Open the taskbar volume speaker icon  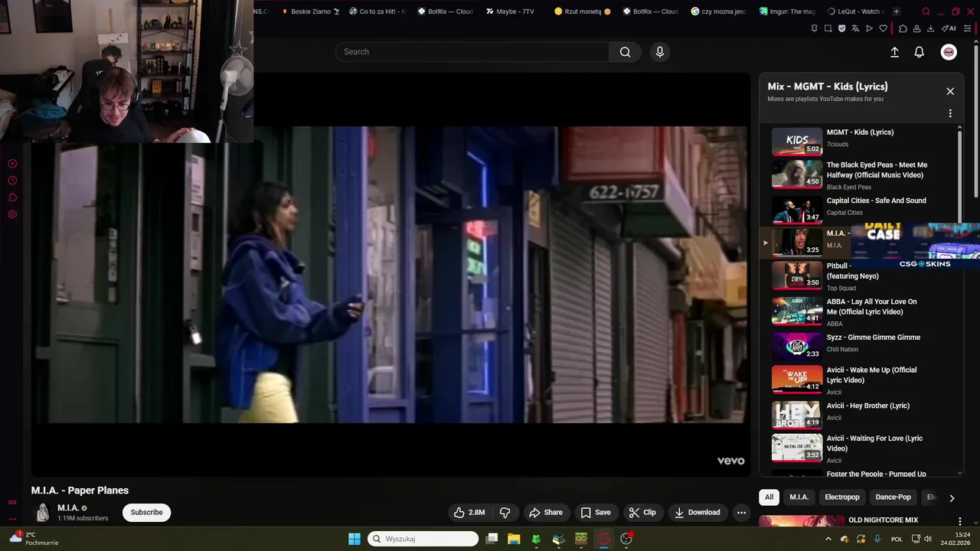pos(927,539)
